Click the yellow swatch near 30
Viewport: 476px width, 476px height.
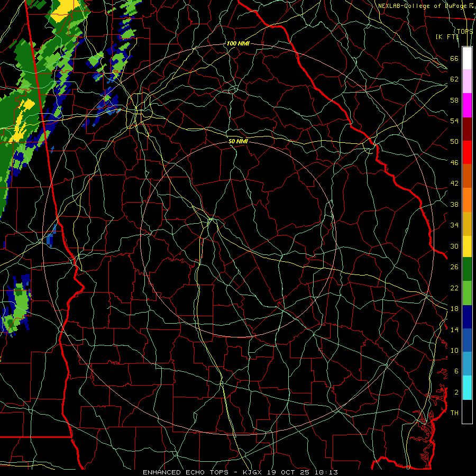click(x=467, y=246)
